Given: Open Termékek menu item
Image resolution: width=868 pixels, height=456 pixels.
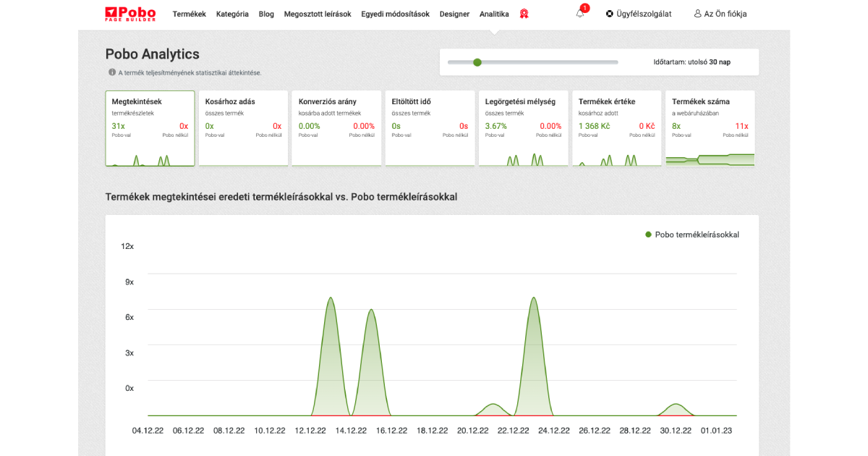Looking at the screenshot, I should point(190,14).
